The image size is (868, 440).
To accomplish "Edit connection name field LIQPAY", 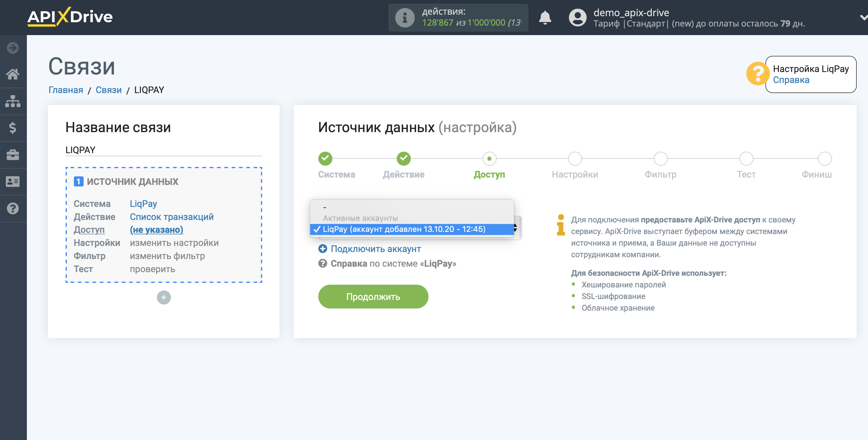I will (x=164, y=150).
